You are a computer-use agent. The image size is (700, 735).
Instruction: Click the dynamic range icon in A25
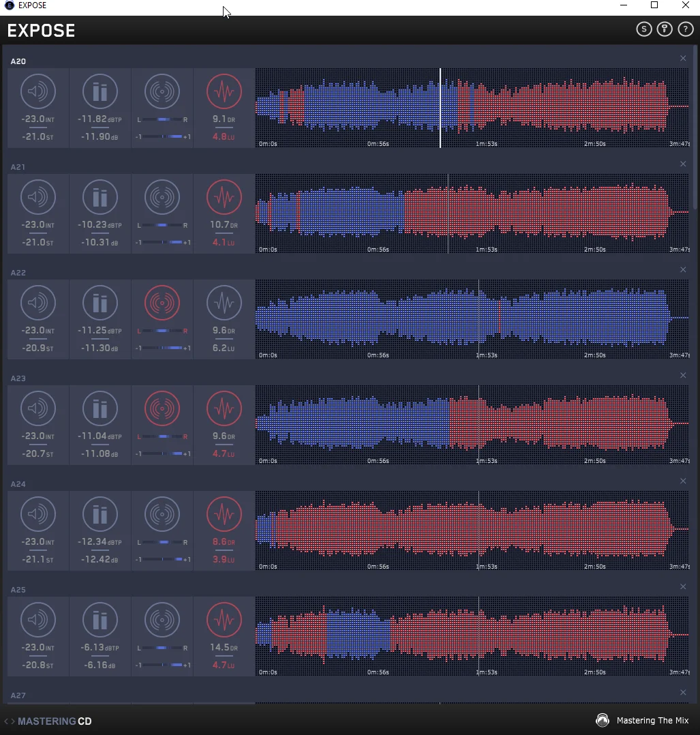pos(224,620)
